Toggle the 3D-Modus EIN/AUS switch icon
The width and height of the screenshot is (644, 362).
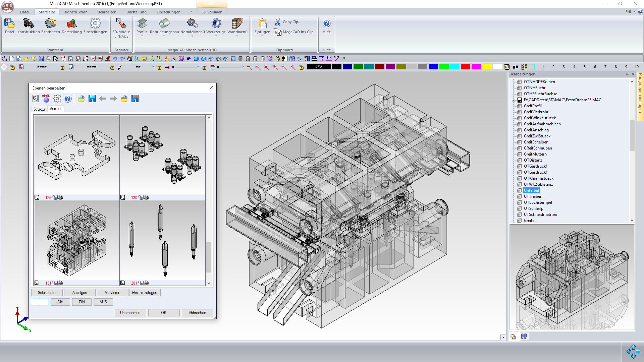coord(121,23)
